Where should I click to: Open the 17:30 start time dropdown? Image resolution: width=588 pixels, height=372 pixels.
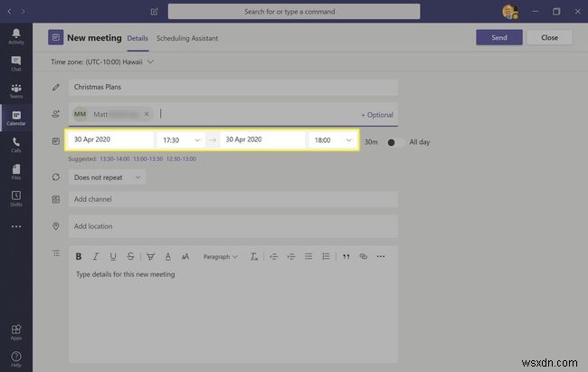click(x=181, y=140)
